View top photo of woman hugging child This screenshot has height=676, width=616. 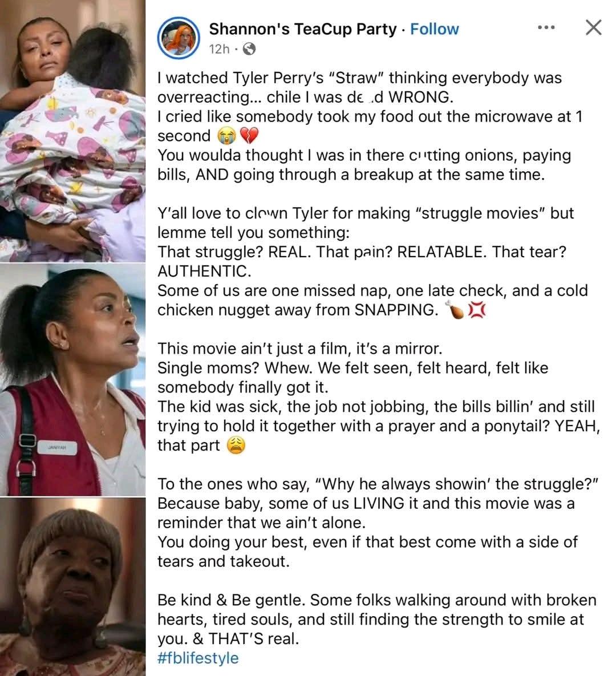tap(72, 131)
